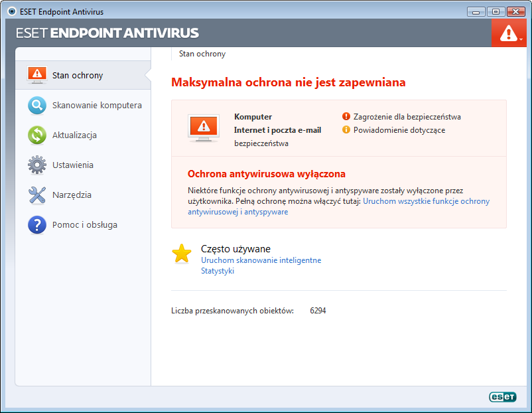This screenshot has height=413, width=532.
Task: Select Narzędzia in the sidebar
Action: click(x=83, y=195)
